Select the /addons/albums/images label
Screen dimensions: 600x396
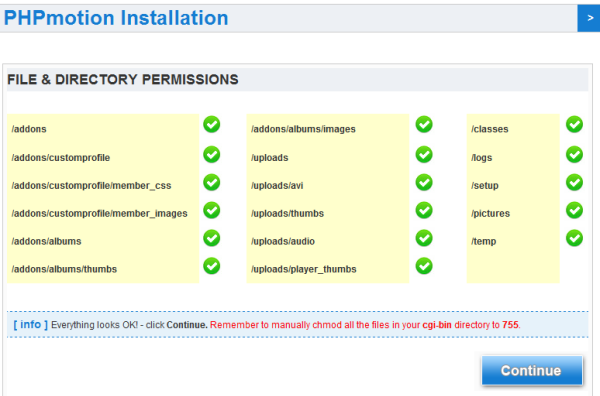tap(303, 129)
